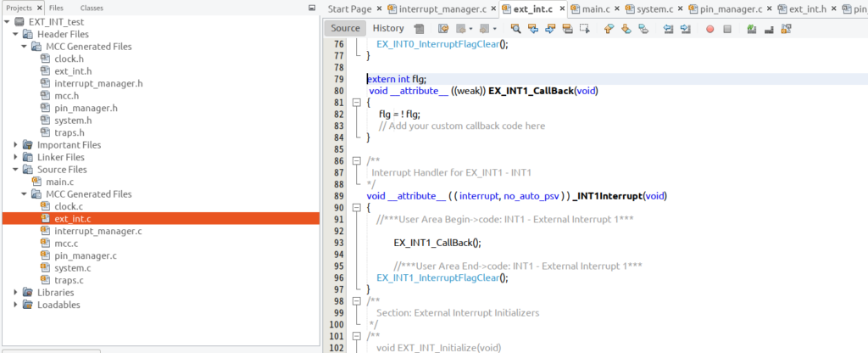Click Find Previous Occurrence icon

pos(532,28)
